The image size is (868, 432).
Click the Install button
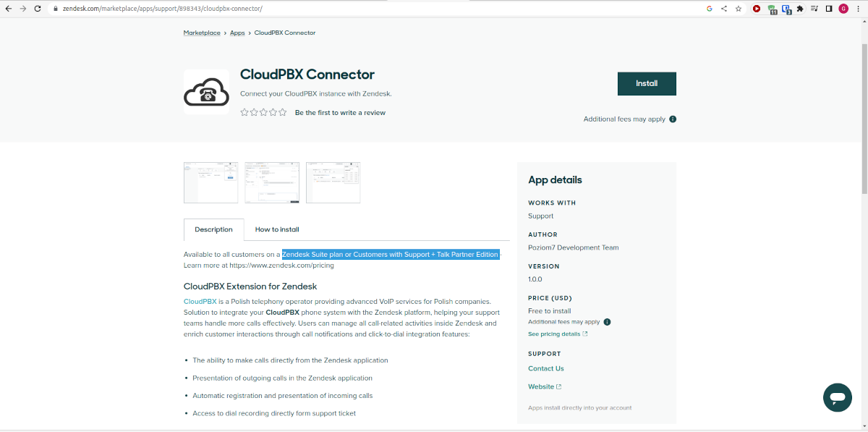pos(647,84)
